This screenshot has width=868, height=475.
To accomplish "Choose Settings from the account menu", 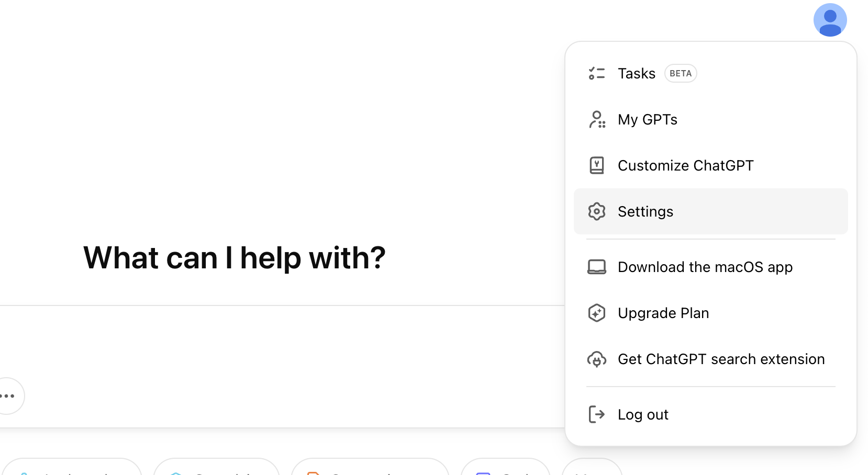I will point(646,211).
